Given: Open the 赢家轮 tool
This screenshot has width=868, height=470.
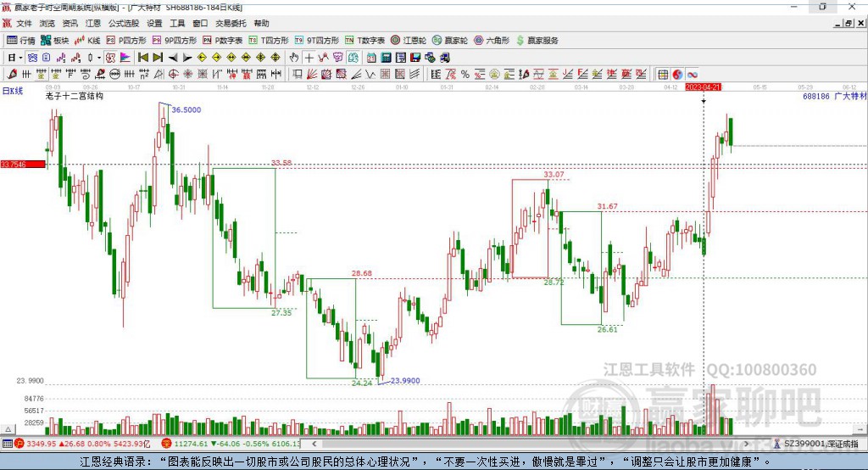Looking at the screenshot, I should click(450, 41).
